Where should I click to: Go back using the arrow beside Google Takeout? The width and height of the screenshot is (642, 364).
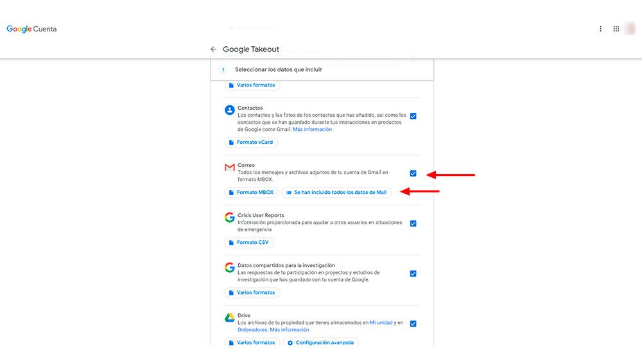213,49
